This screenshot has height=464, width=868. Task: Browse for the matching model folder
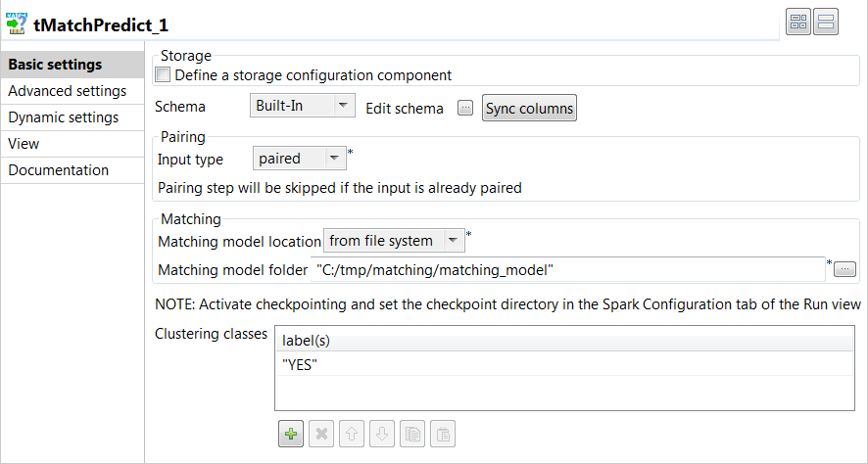coord(844,269)
